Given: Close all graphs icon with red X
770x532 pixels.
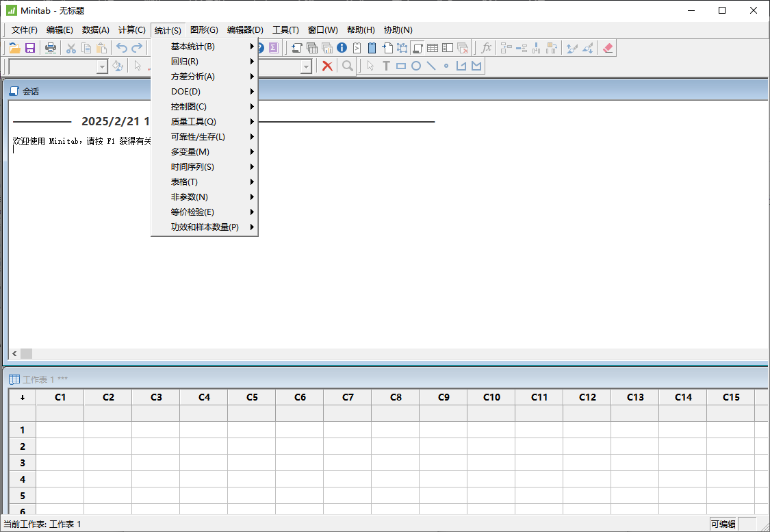Looking at the screenshot, I should [463, 48].
